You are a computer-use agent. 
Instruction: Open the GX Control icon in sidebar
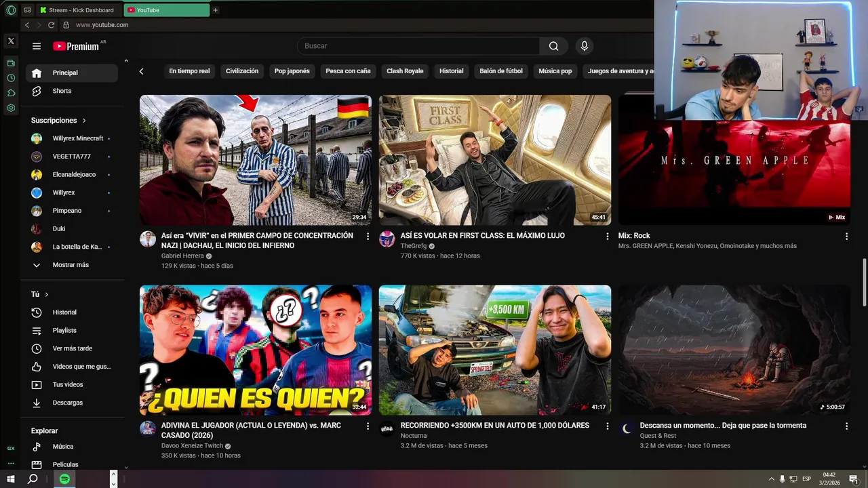(x=11, y=449)
